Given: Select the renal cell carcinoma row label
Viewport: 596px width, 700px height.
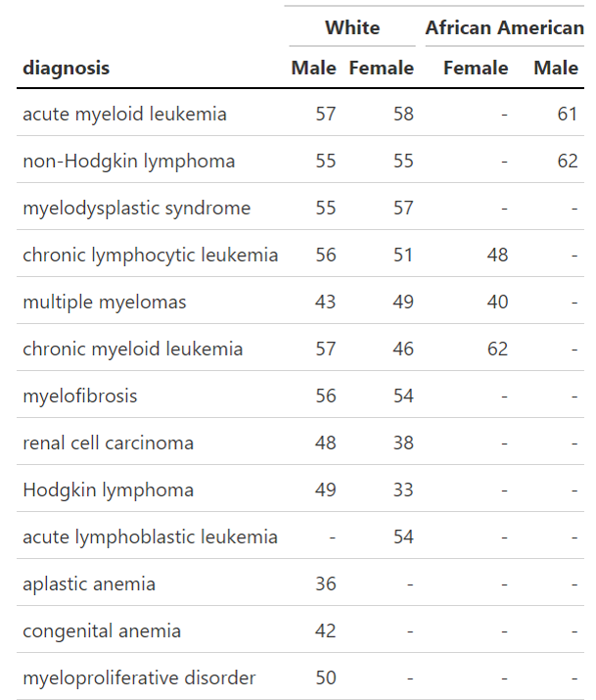Looking at the screenshot, I should pos(109,443).
